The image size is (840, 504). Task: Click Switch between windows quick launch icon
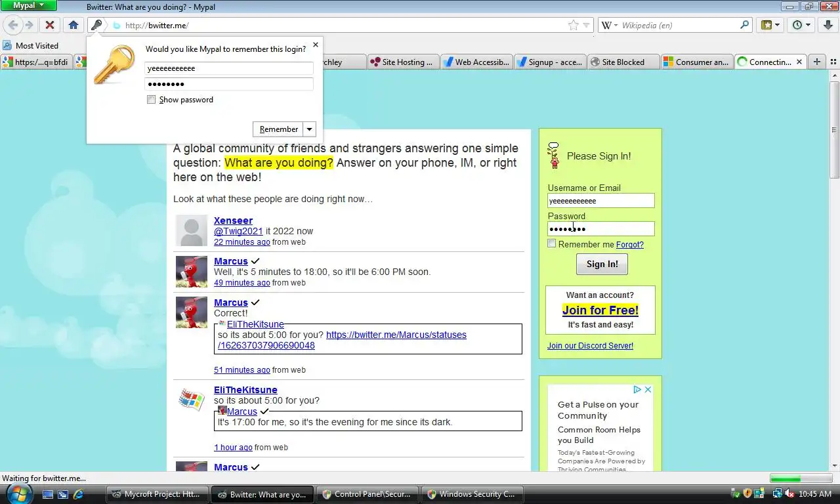(63, 494)
